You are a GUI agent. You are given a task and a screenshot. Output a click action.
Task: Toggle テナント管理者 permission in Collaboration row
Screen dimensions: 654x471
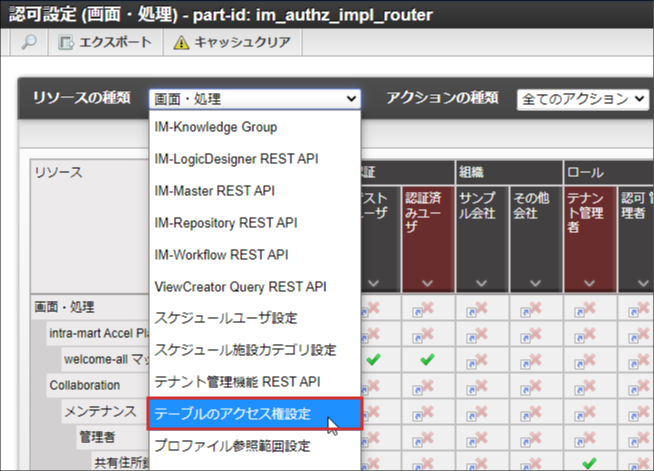pos(589,385)
